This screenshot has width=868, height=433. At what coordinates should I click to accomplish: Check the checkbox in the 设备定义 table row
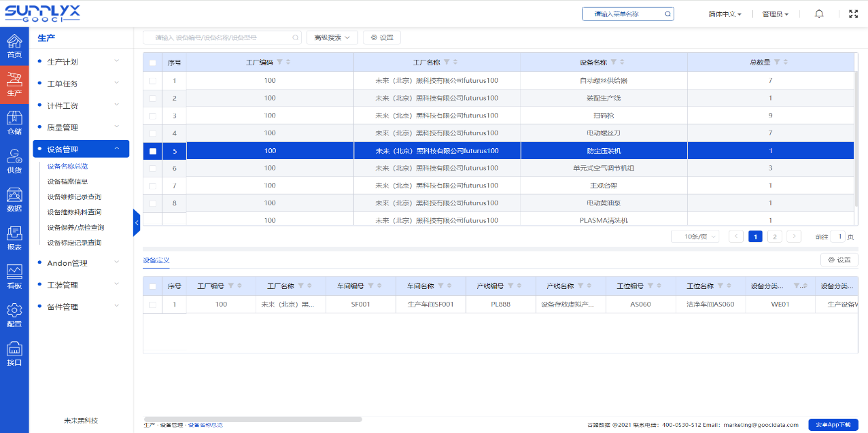(x=153, y=305)
